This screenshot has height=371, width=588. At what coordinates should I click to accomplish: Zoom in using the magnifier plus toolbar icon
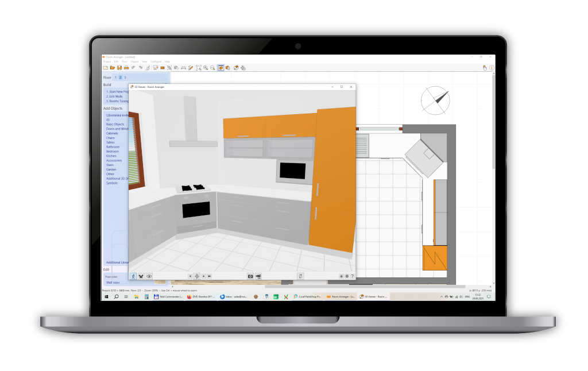point(206,67)
